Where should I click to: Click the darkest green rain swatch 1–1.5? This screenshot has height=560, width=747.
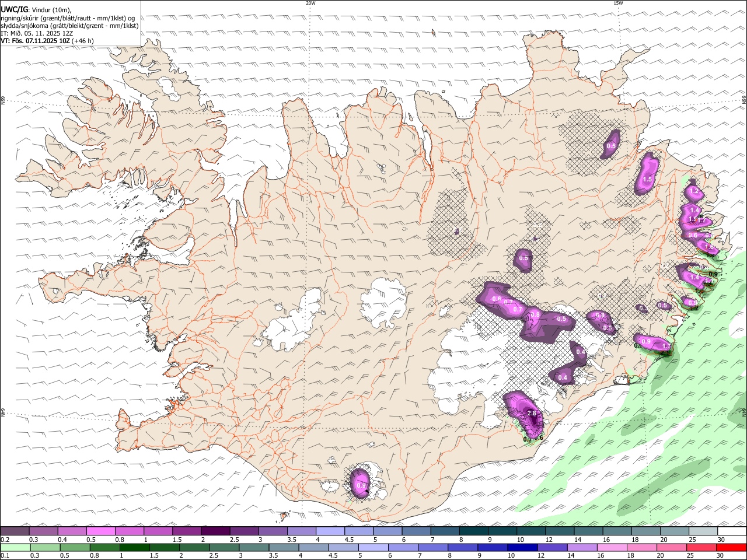(x=135, y=547)
